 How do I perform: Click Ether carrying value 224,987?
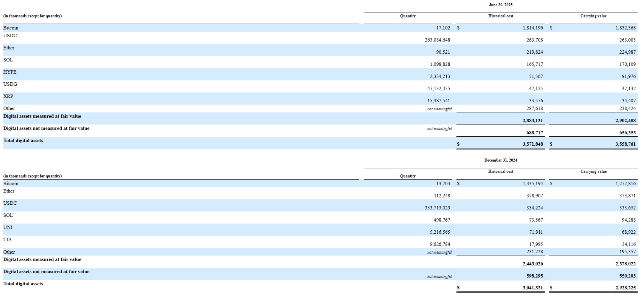tap(627, 52)
